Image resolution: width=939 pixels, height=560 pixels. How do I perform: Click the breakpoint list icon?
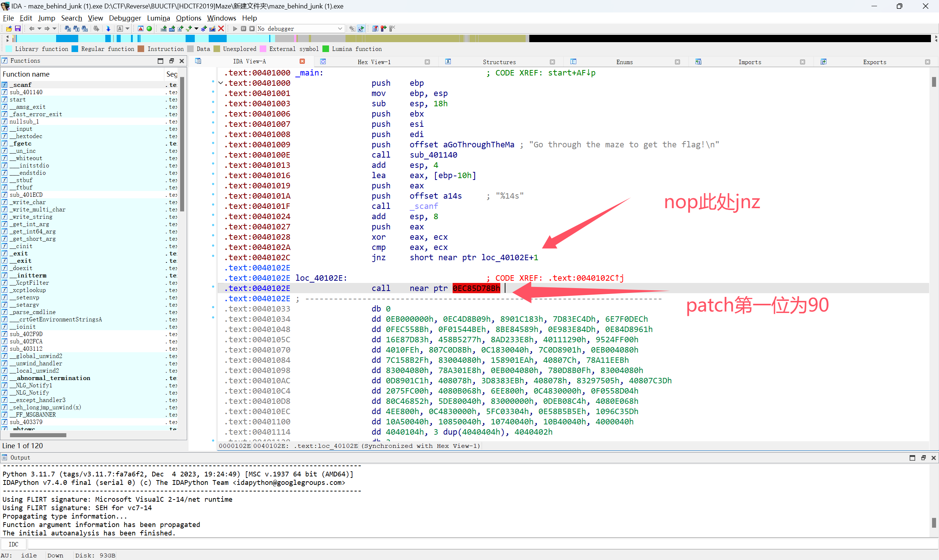pyautogui.click(x=375, y=28)
